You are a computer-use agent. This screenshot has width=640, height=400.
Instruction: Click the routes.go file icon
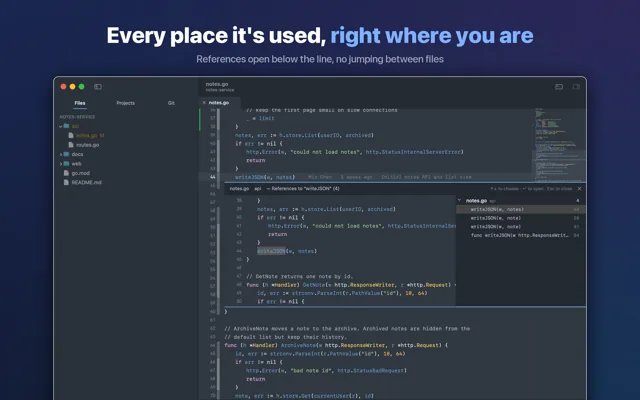[71, 145]
